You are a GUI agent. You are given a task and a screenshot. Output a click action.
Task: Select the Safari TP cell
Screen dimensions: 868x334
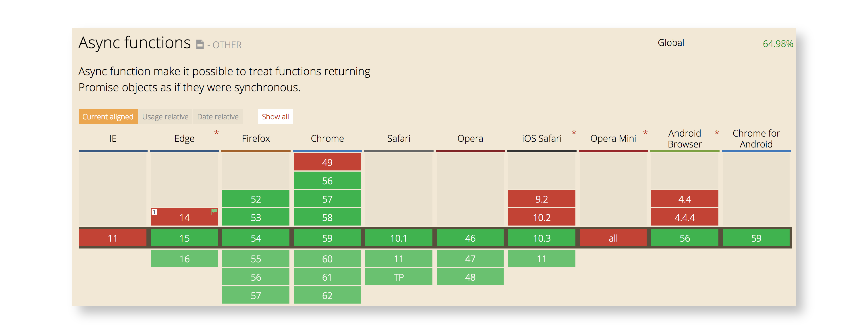(x=399, y=277)
